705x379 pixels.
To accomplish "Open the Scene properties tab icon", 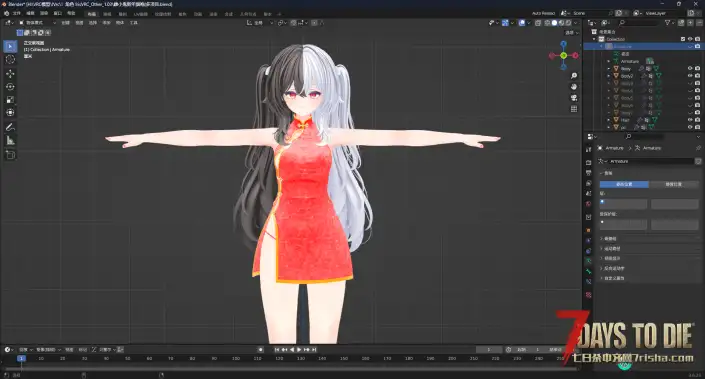I will click(589, 194).
